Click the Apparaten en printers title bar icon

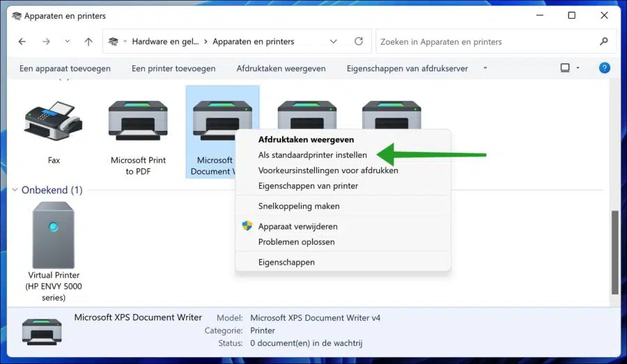tap(17, 16)
